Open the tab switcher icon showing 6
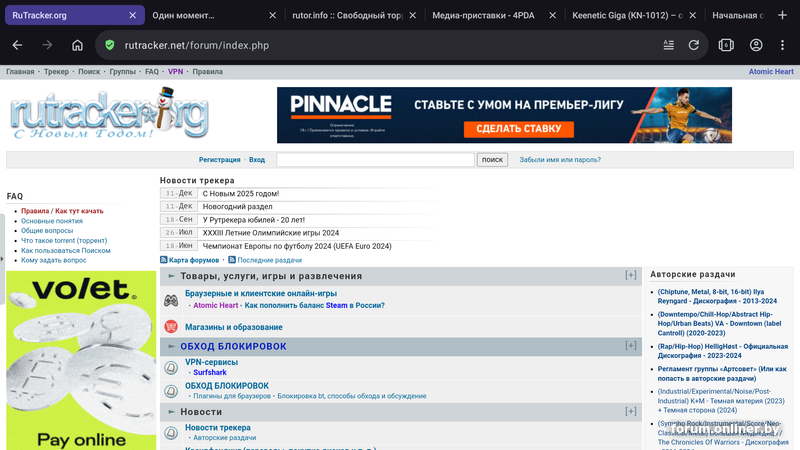Viewport: 800px width, 450px height. click(726, 45)
